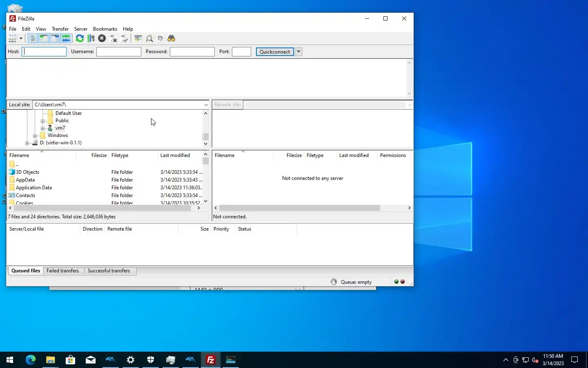Select the Windows folder in local tree
Viewport: 588px width, 368px height.
click(x=58, y=135)
